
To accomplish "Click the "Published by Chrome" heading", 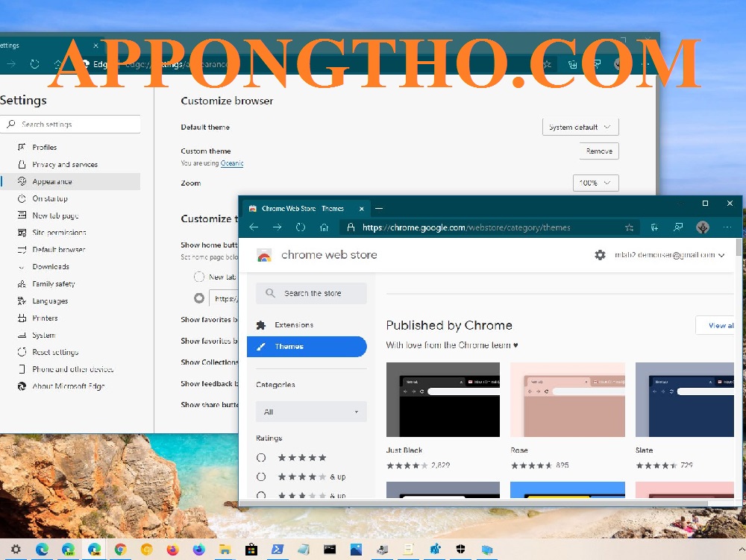I will [x=449, y=325].
